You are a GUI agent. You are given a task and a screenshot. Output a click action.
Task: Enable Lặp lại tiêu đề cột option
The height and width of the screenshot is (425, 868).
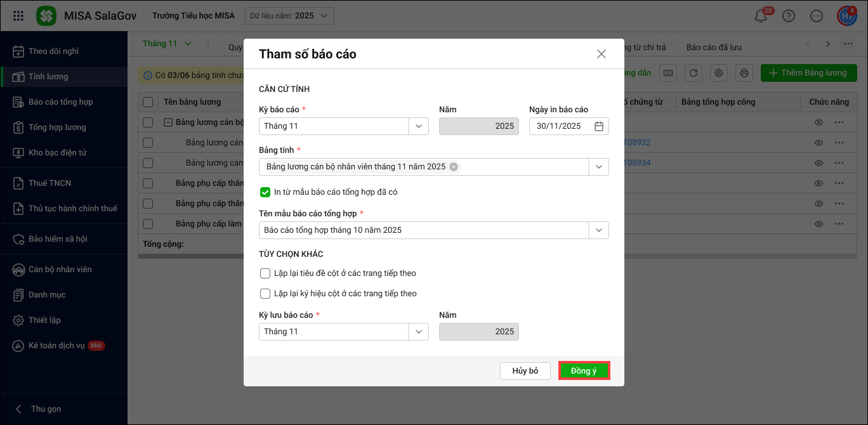point(265,273)
